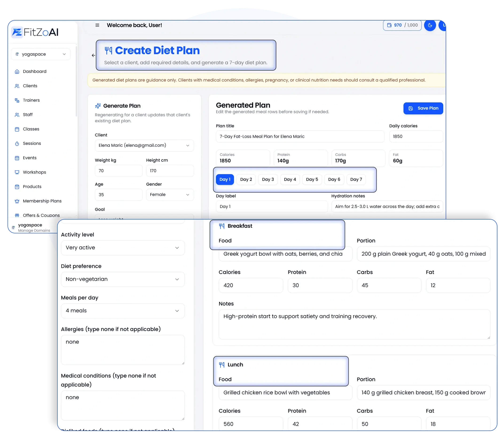Image resolution: width=504 pixels, height=439 pixels.
Task: Click the Lunch Protein field 42
Action: [320, 424]
